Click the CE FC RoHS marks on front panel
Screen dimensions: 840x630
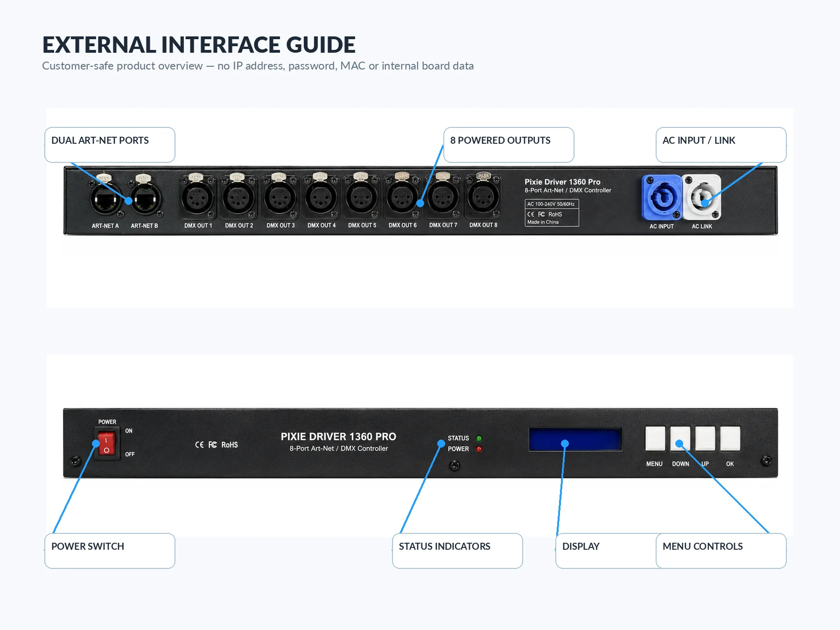tap(217, 445)
